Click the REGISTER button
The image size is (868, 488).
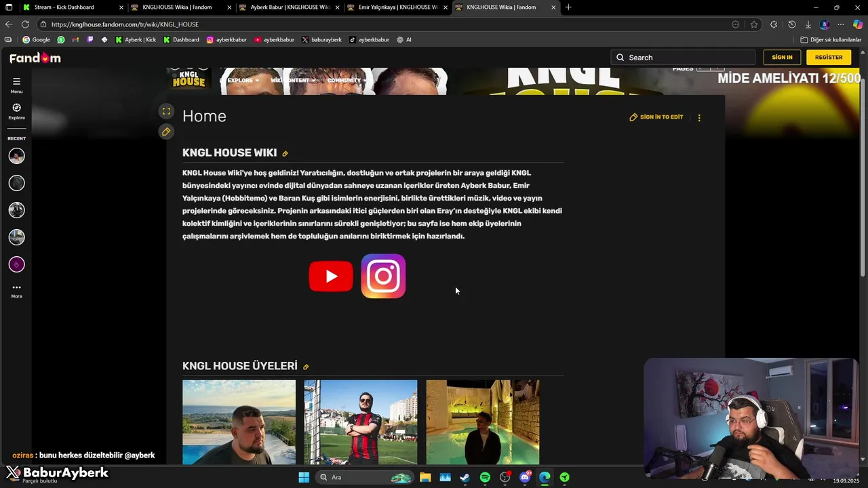[x=829, y=58]
